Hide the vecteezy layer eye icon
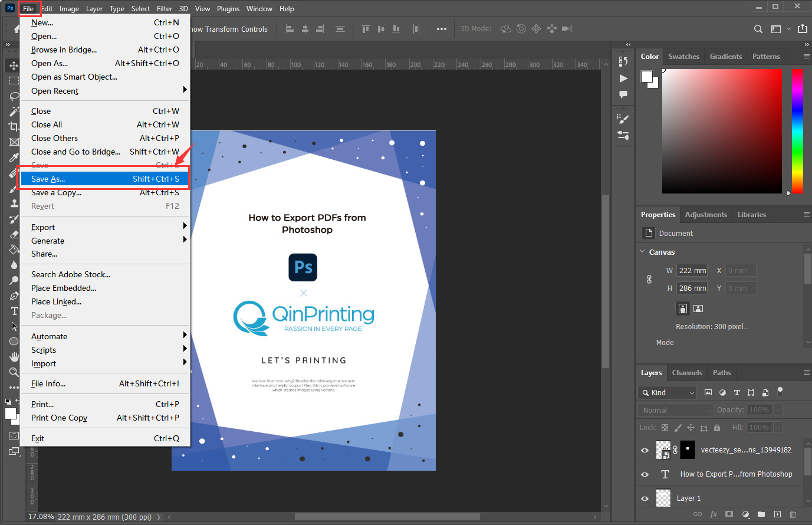This screenshot has height=525, width=812. 645,450
